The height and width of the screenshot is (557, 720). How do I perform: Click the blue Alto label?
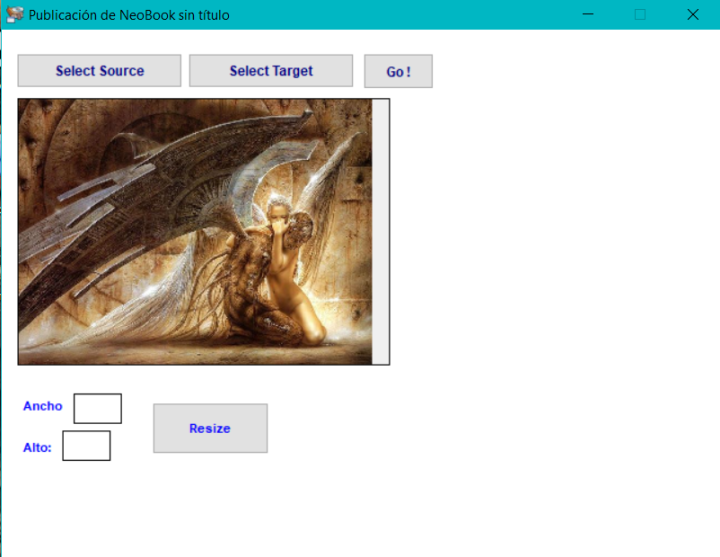(38, 447)
